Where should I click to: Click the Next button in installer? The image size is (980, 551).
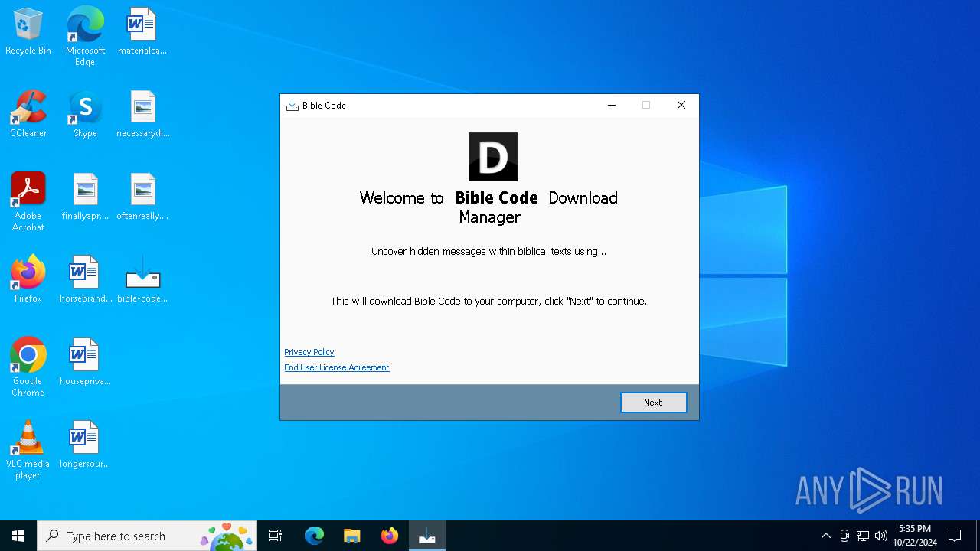653,403
